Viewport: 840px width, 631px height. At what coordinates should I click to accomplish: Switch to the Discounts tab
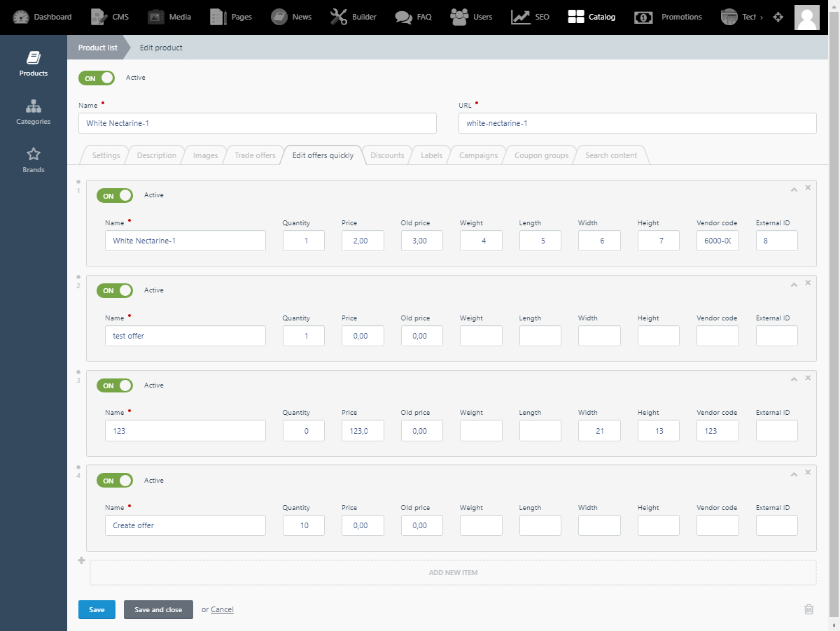click(387, 155)
